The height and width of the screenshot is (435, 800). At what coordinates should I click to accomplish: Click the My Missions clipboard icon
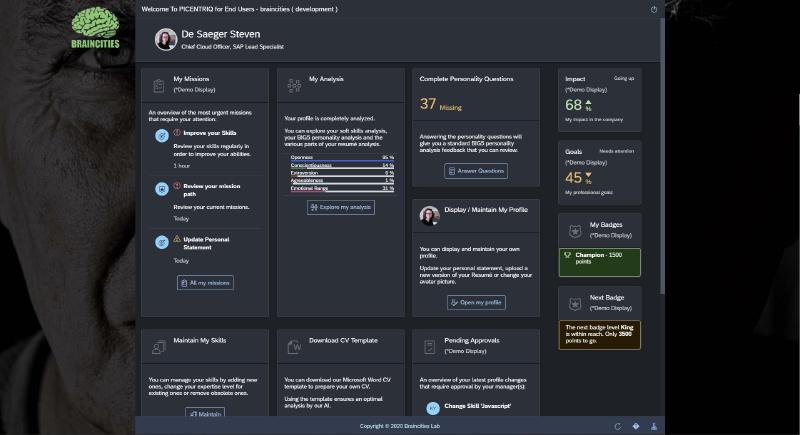[x=158, y=85]
